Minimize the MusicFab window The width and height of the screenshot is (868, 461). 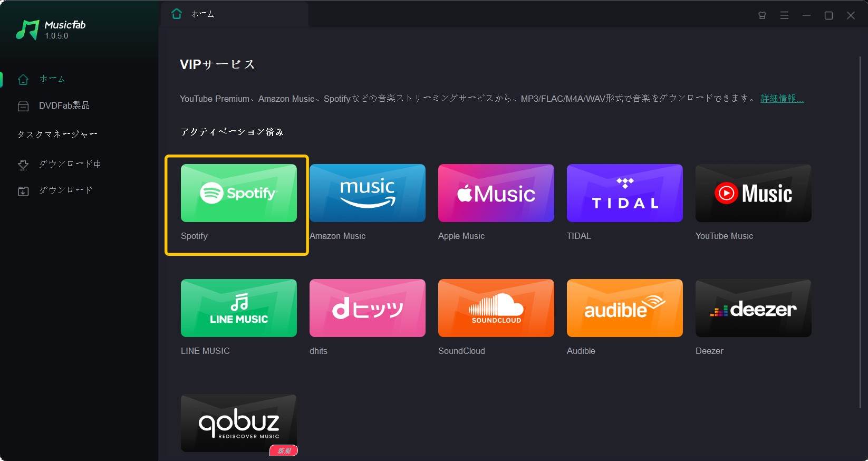click(x=806, y=15)
